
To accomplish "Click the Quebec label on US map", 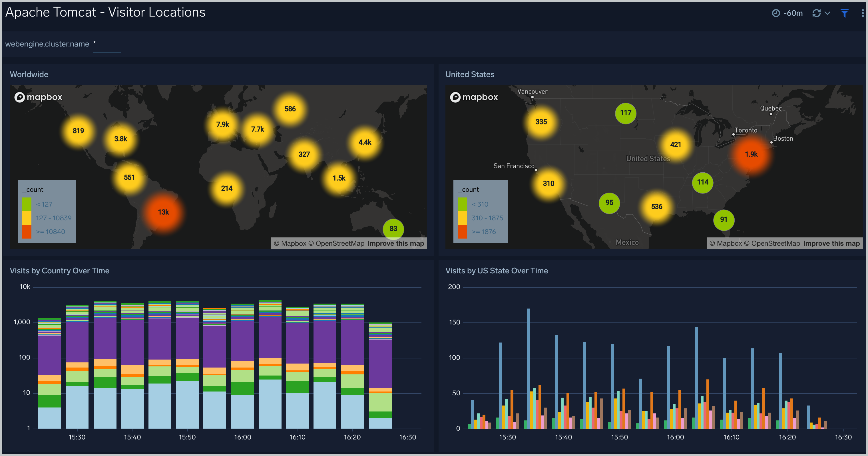I will pyautogui.click(x=771, y=108).
